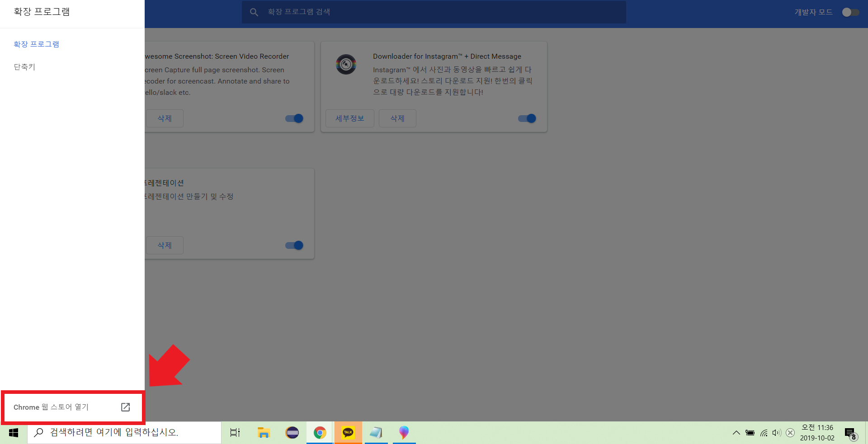Select 단축키 in the side menu
The image size is (868, 444).
point(24,66)
